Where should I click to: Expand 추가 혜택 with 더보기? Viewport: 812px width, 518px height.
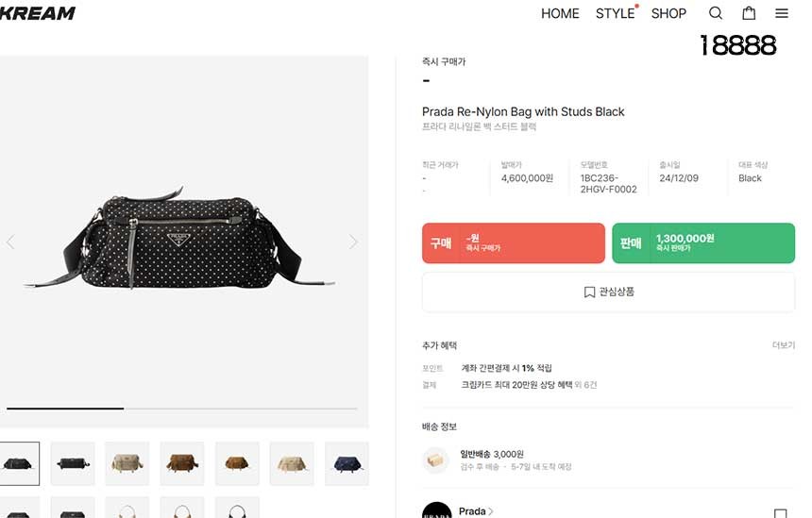[783, 345]
